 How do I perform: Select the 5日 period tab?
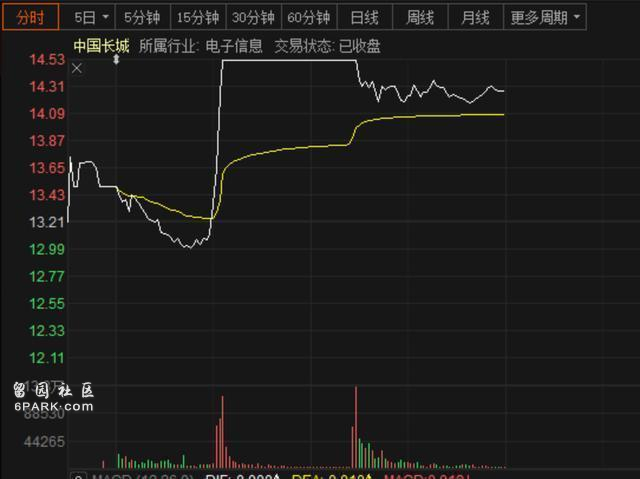tap(85, 17)
